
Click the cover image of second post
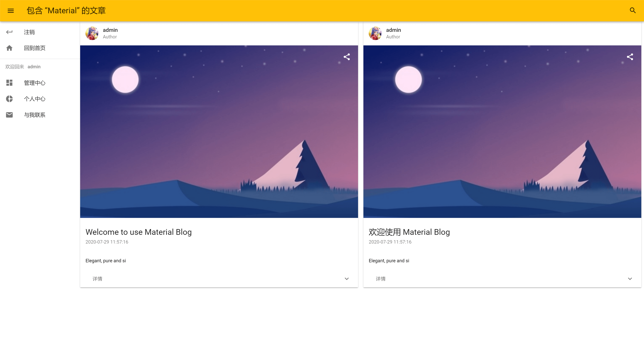(502, 131)
